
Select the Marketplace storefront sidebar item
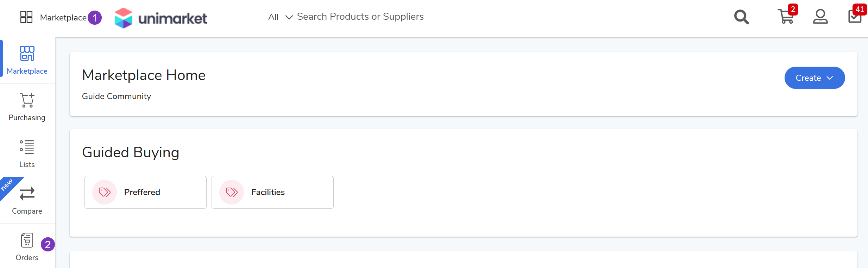click(x=27, y=60)
